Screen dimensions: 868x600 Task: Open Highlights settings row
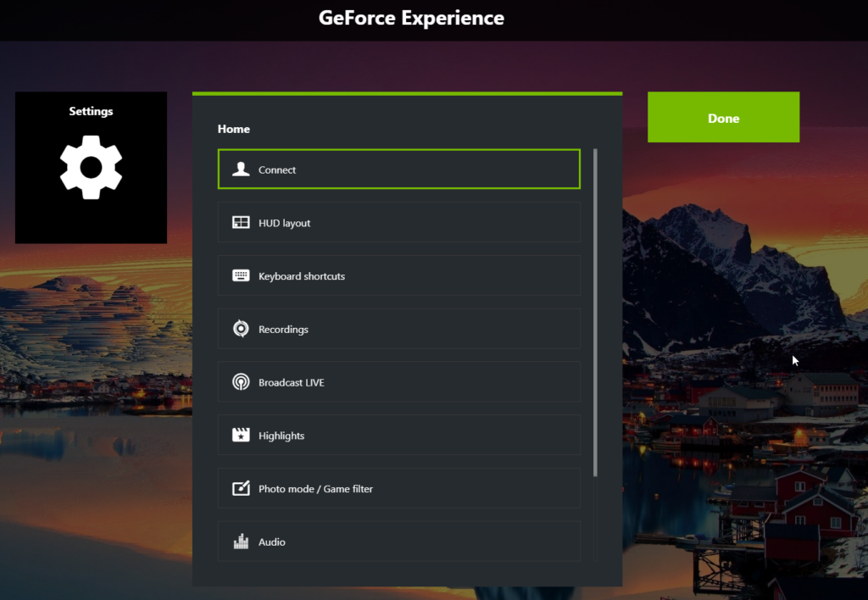click(399, 435)
